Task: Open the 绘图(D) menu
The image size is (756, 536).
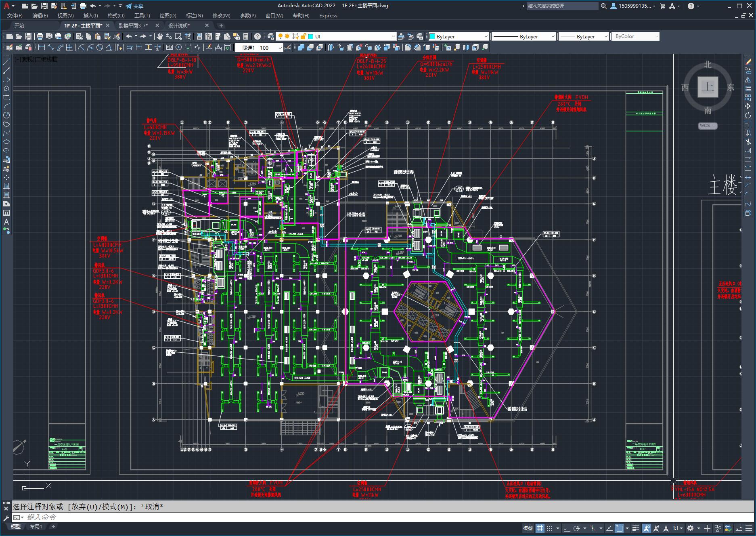Action: pos(168,16)
